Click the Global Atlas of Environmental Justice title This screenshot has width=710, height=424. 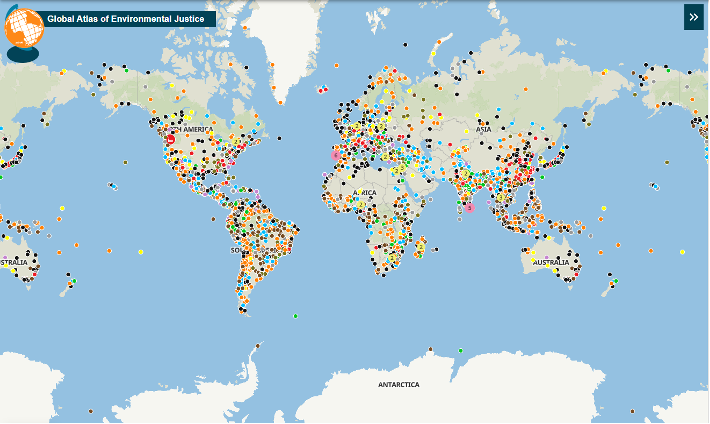tap(125, 19)
